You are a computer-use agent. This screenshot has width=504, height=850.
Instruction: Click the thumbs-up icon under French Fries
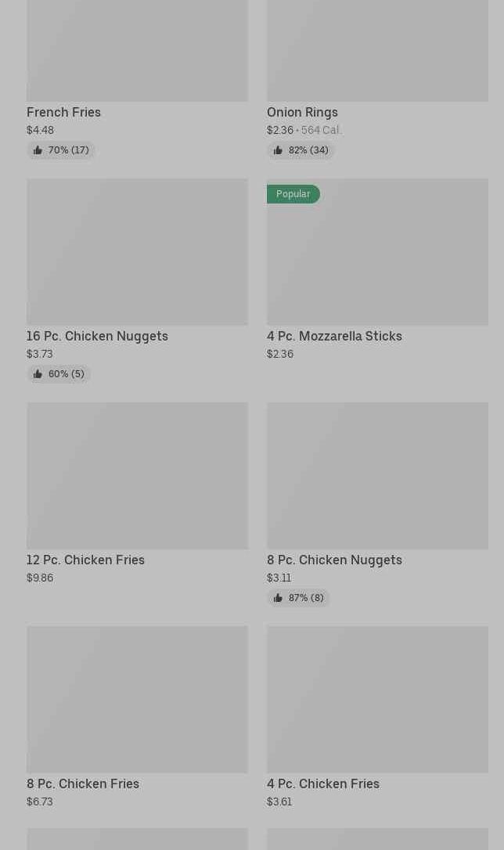(x=38, y=150)
